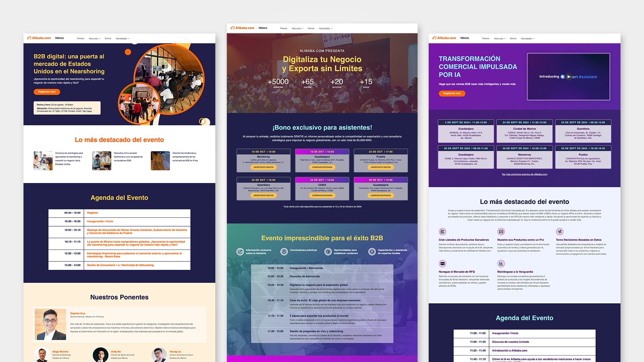Click the handshake icon for establishing contacts
The width and height of the screenshot is (644, 362).
328,252
